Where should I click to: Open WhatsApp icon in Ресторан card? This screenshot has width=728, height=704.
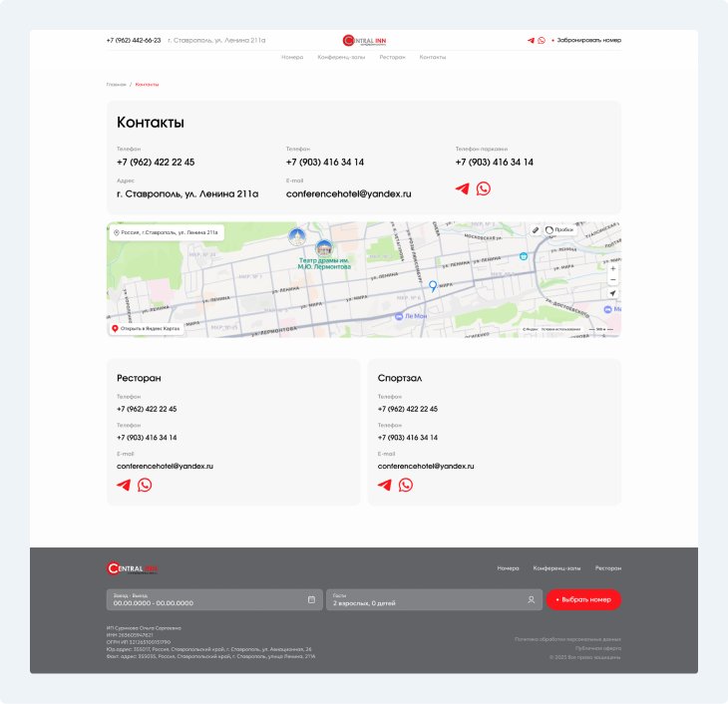[145, 485]
